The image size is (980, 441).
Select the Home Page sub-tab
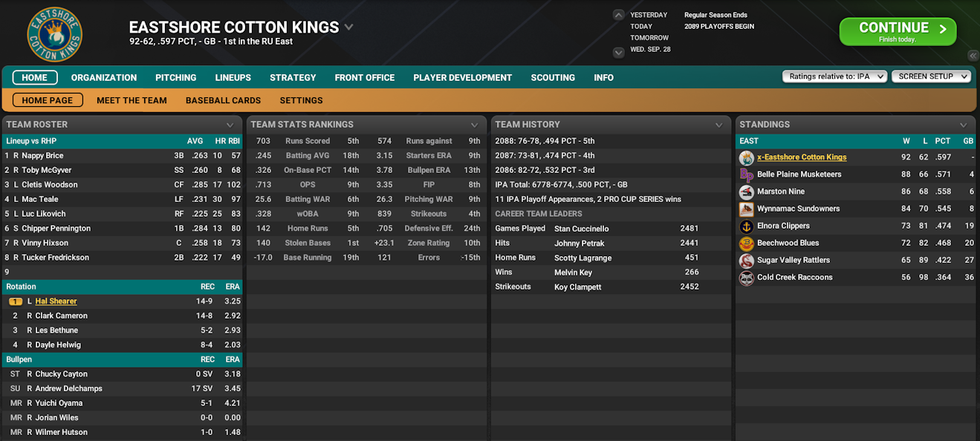(x=48, y=100)
